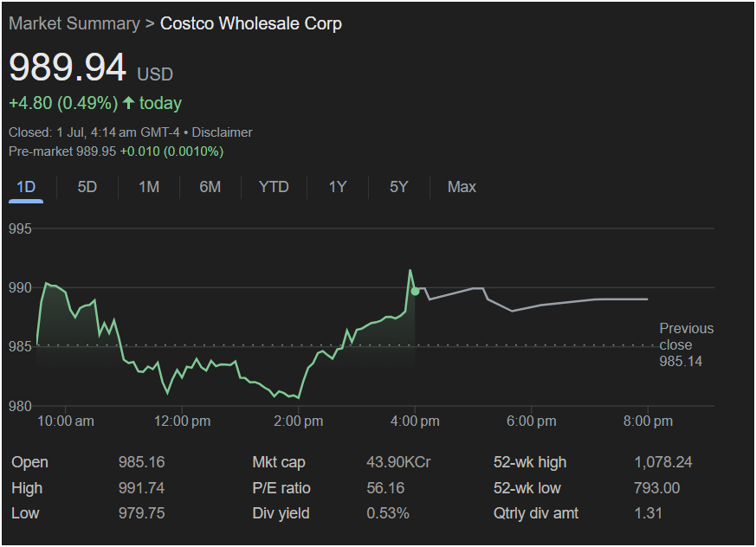Click the 4:00 pm axis label

pos(415,422)
